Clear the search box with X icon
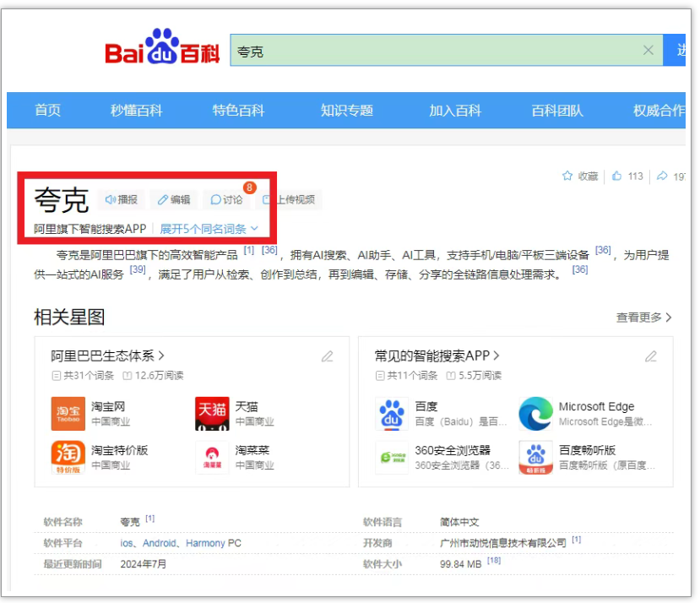 point(648,51)
